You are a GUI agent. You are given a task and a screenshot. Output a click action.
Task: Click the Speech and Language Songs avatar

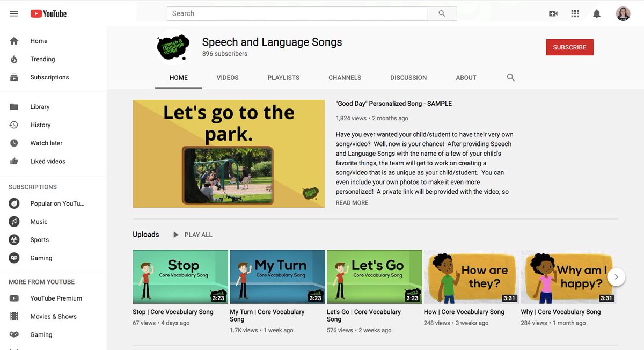173,48
